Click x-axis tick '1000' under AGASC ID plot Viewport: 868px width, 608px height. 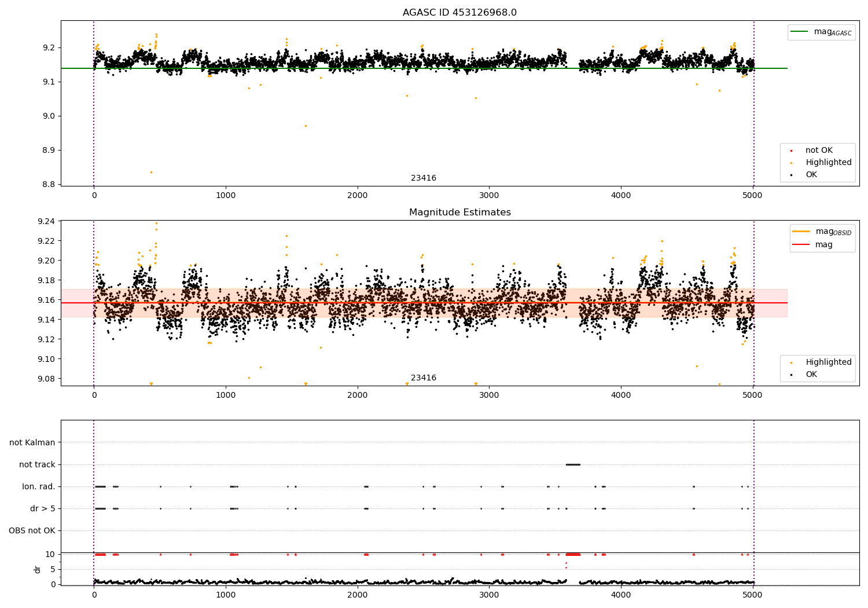point(226,196)
